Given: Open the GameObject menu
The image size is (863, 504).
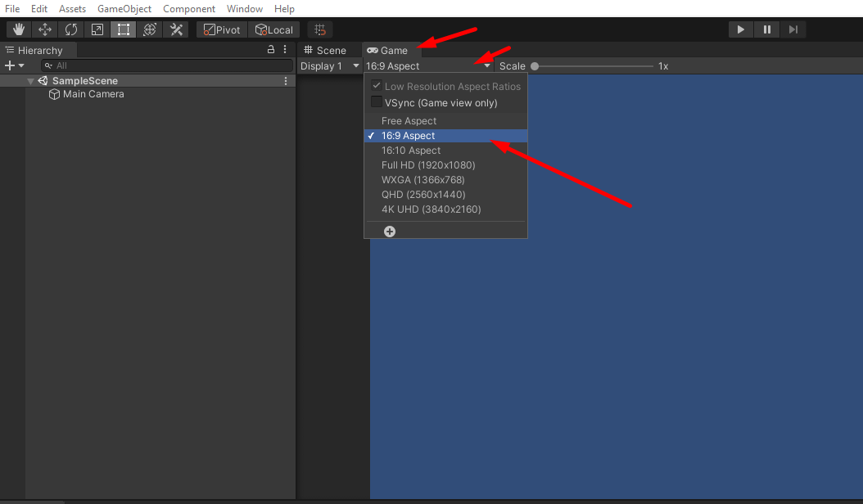Looking at the screenshot, I should [x=124, y=9].
